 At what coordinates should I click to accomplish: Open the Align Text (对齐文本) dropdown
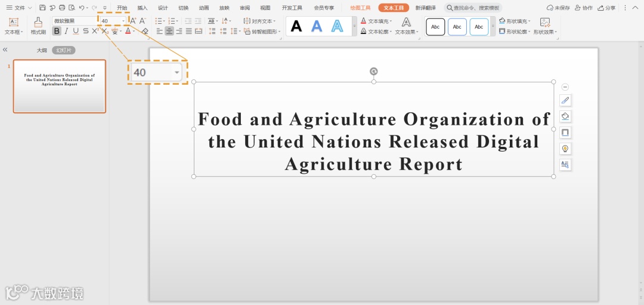pos(260,21)
